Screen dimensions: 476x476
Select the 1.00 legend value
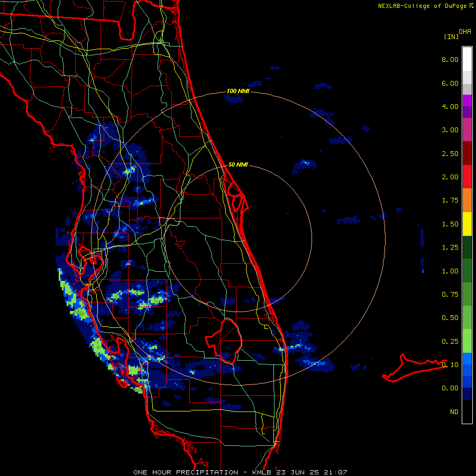coord(450,271)
